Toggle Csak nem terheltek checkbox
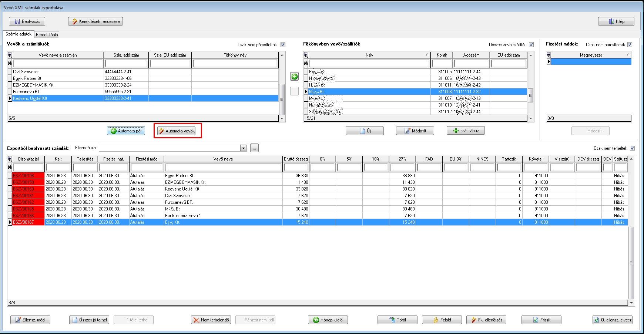 (632, 148)
